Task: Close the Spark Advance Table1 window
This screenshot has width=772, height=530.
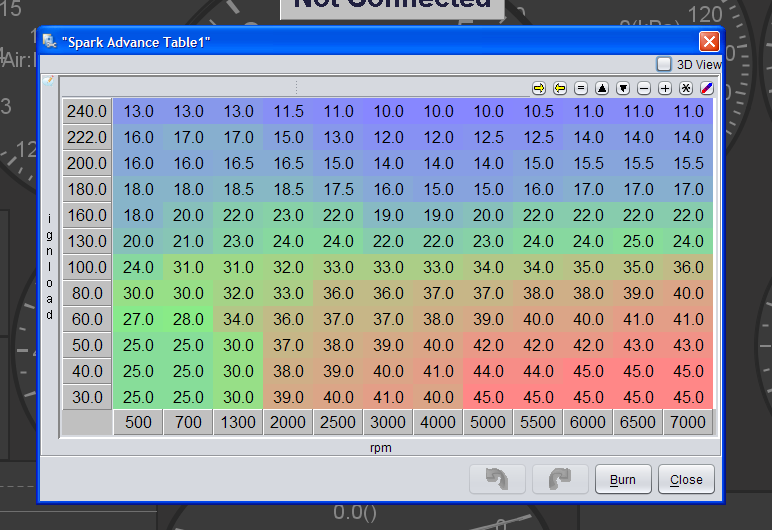Action: pos(709,41)
